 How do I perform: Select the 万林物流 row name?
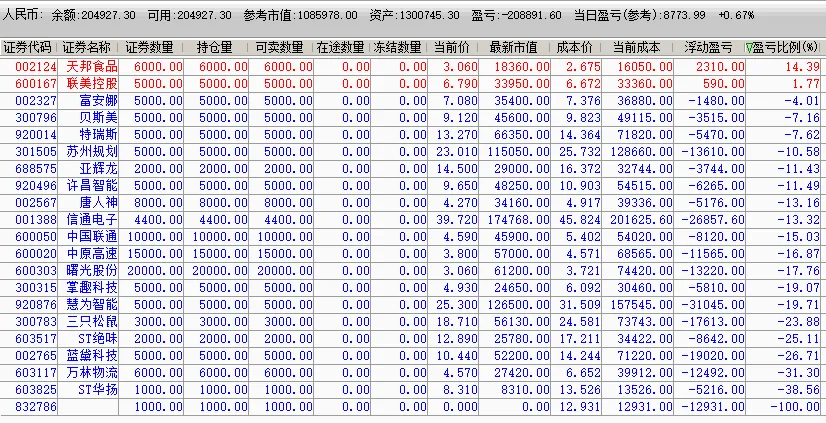point(92,372)
